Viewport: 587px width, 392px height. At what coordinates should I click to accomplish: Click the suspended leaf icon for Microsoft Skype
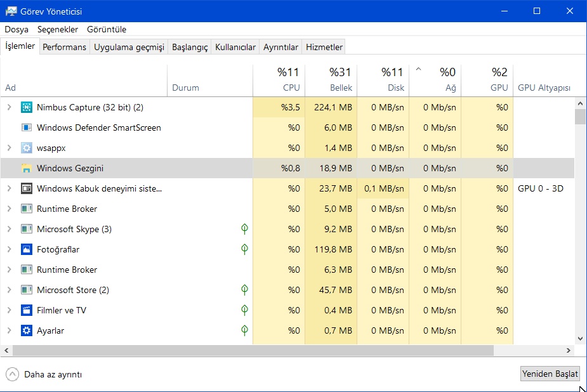[x=244, y=229]
